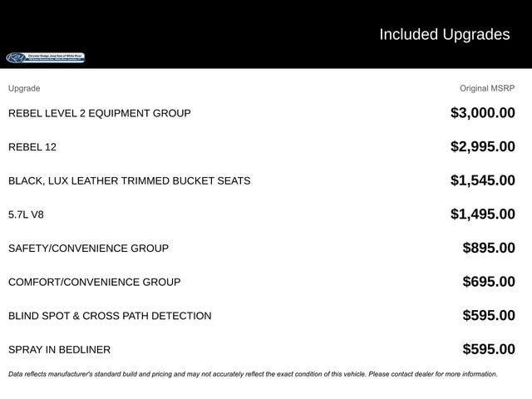
Task: Click the dealership logo in the header
Action: 46,57
